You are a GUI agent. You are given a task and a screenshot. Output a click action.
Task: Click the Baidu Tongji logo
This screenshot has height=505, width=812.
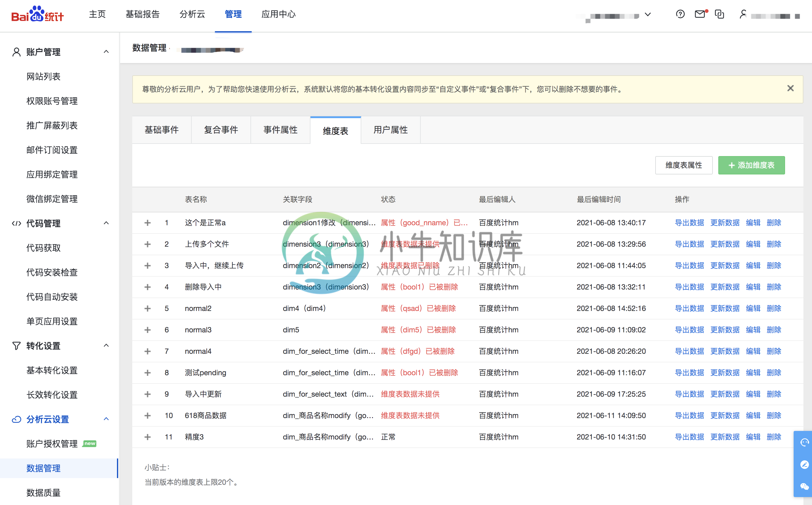38,14
